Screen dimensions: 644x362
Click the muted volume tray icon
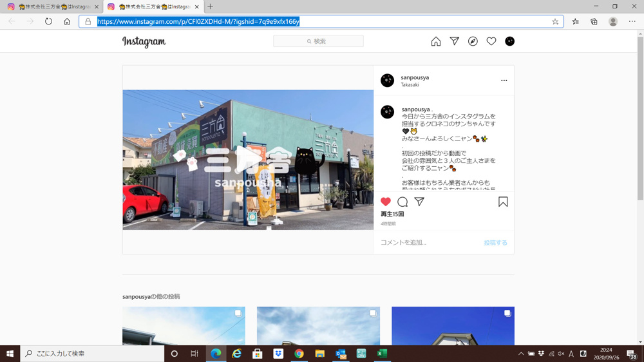pyautogui.click(x=561, y=354)
